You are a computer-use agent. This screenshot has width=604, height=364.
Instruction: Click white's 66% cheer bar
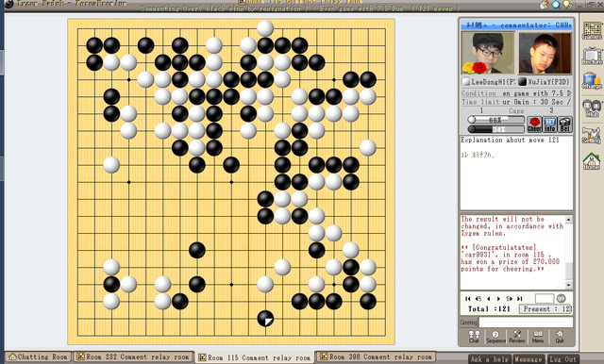click(495, 120)
